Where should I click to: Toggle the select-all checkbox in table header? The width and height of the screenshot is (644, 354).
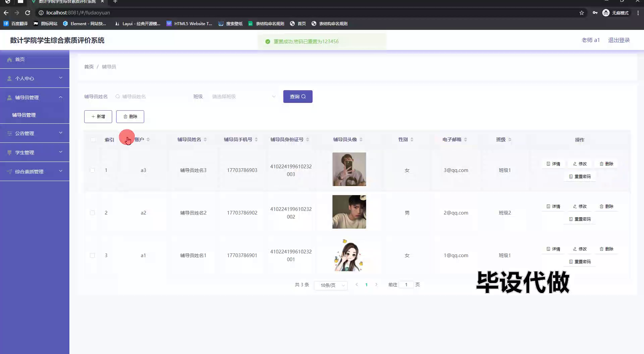(x=93, y=140)
